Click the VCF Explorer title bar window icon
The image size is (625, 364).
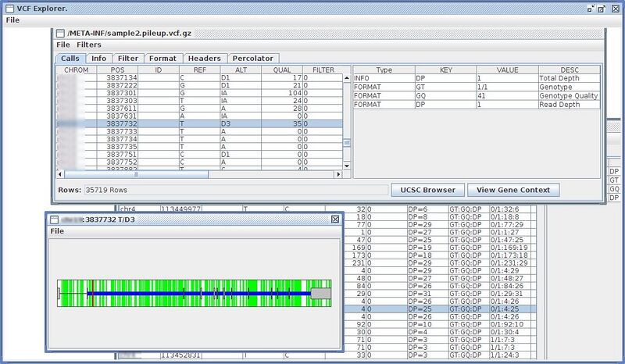(10, 8)
